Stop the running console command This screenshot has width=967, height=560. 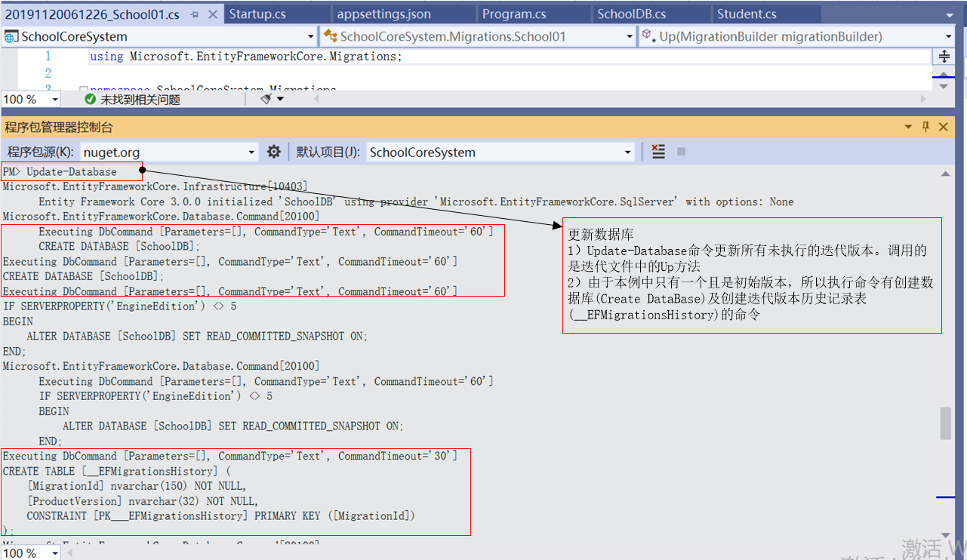pyautogui.click(x=681, y=152)
